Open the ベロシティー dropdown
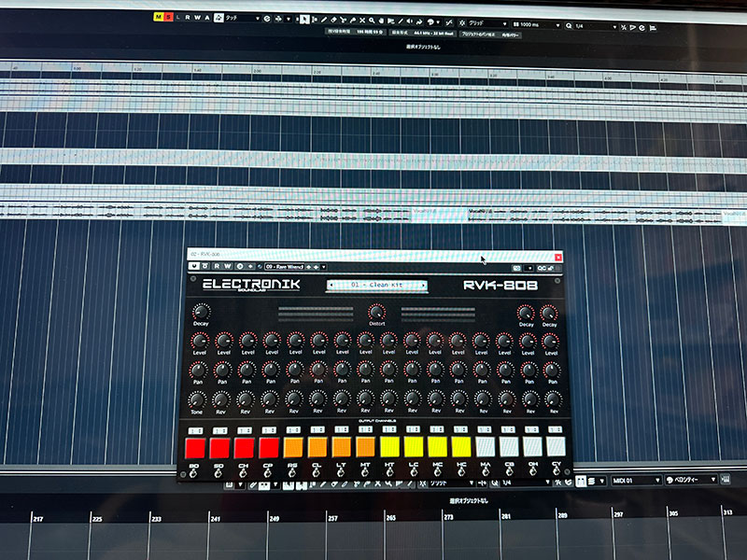Screen dimensions: 747x560 point(691,480)
